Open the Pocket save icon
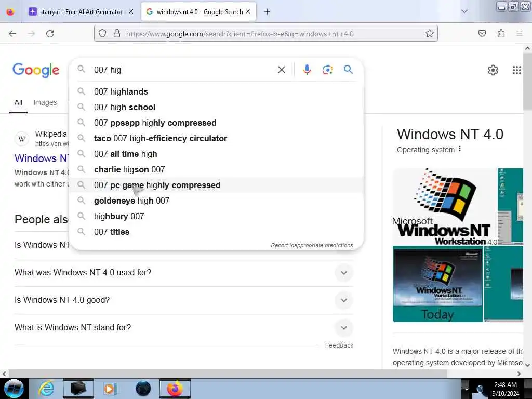This screenshot has height=399, width=532. [482, 33]
